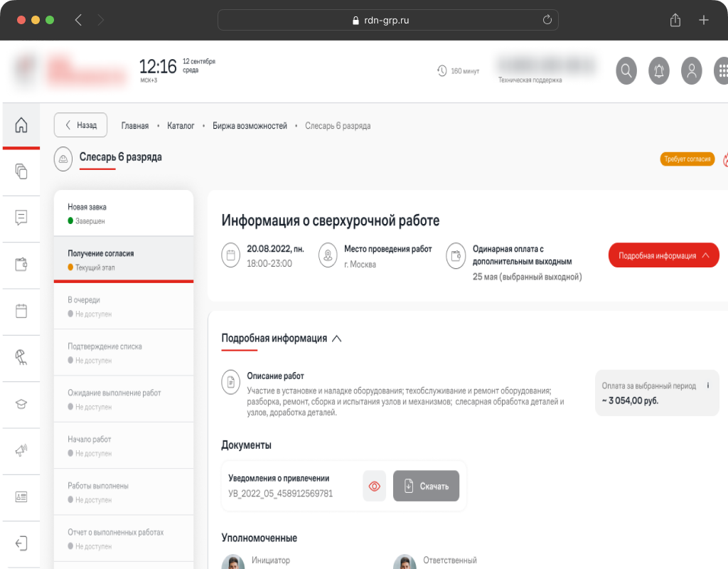
Task: Preview the document with the eye icon
Action: (375, 486)
